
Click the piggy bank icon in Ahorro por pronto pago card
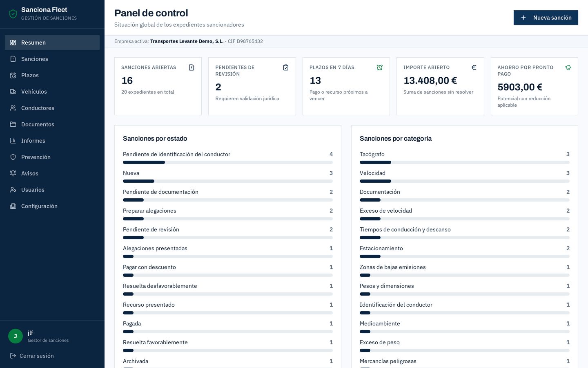point(568,67)
